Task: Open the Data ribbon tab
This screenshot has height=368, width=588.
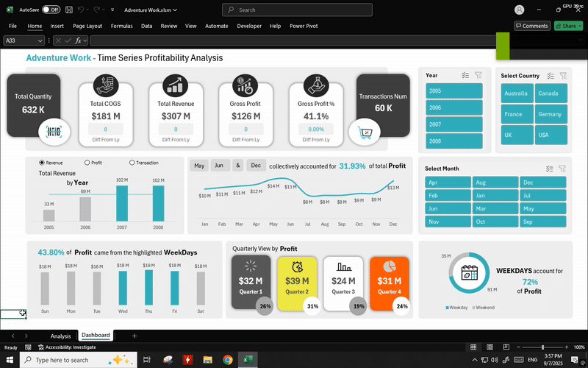Action: (146, 26)
